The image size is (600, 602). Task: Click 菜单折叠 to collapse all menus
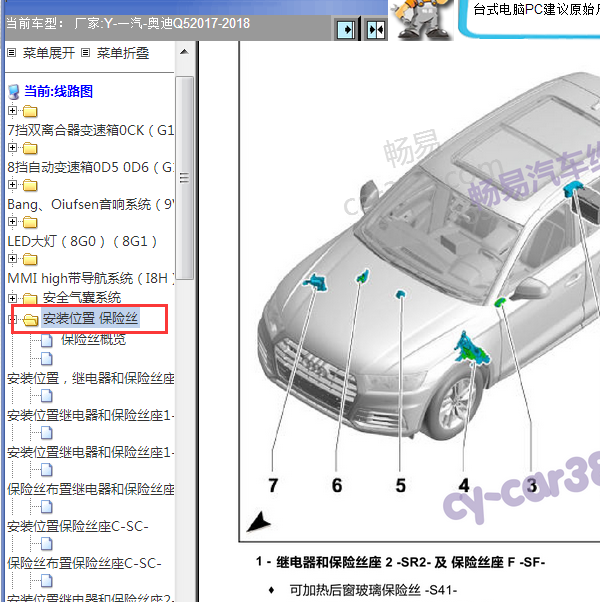coord(123,53)
